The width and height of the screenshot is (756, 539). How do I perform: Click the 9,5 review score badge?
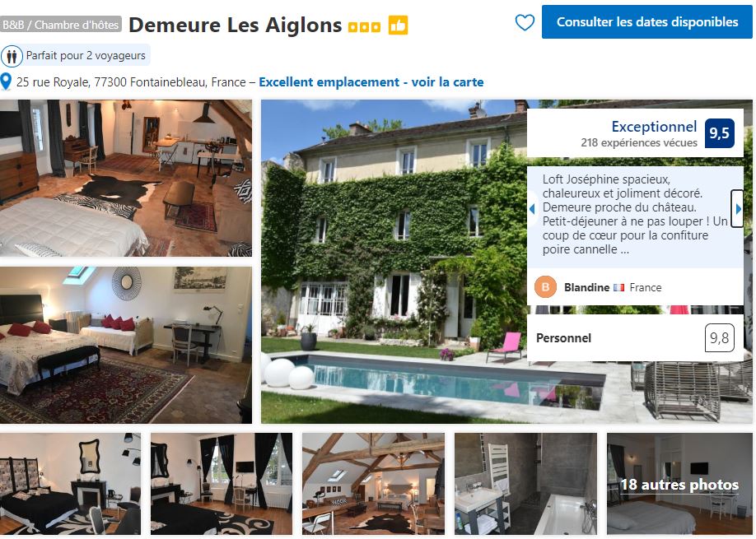click(720, 133)
